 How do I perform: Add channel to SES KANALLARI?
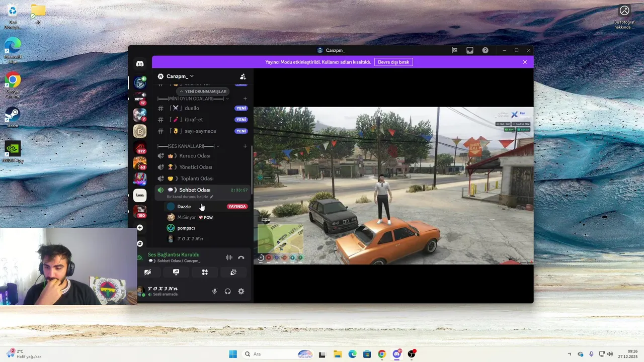(x=245, y=146)
